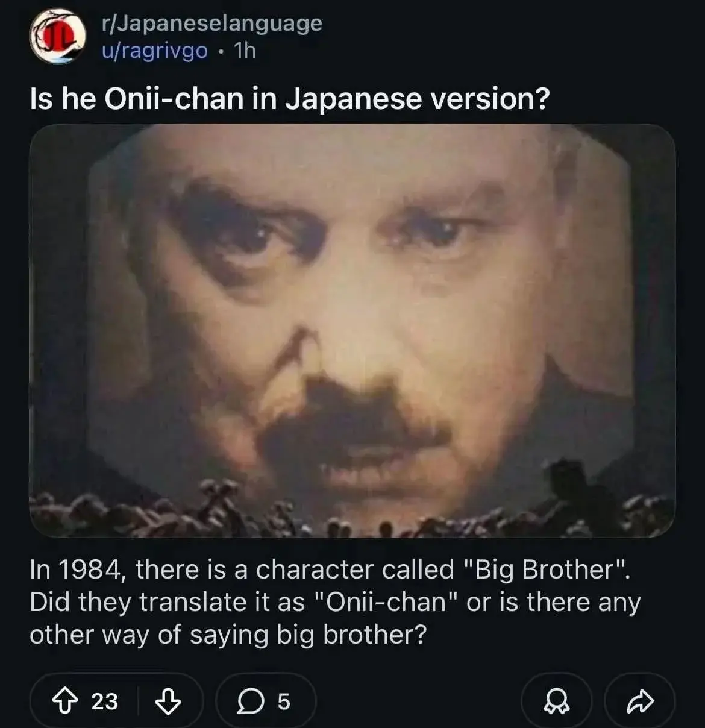Share the post with the curved arrow
The image size is (705, 728).
(x=640, y=701)
